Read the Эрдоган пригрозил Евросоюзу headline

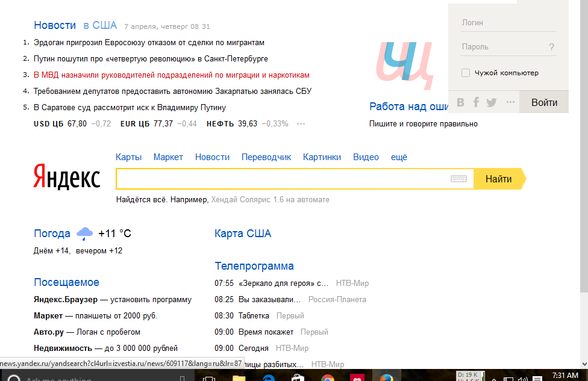pos(149,42)
